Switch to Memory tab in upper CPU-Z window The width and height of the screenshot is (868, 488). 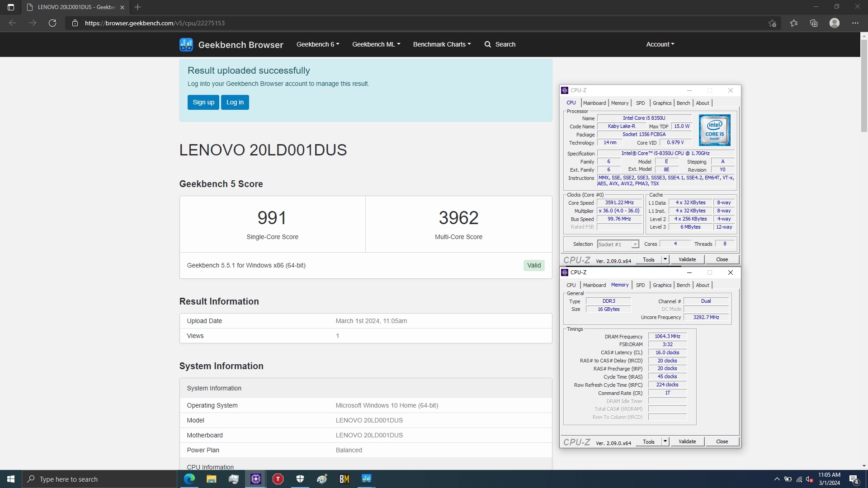tap(620, 103)
